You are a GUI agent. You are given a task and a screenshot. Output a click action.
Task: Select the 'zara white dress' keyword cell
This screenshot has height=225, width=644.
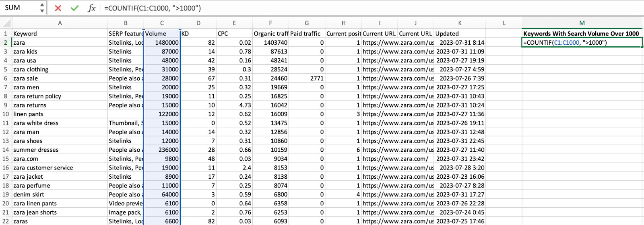tap(60, 123)
